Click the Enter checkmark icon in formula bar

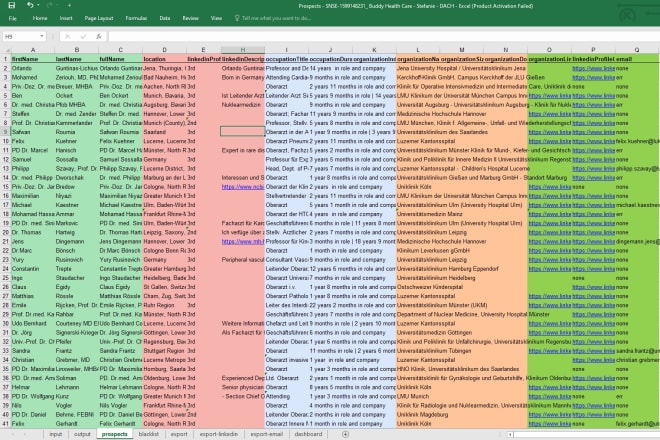pos(83,37)
